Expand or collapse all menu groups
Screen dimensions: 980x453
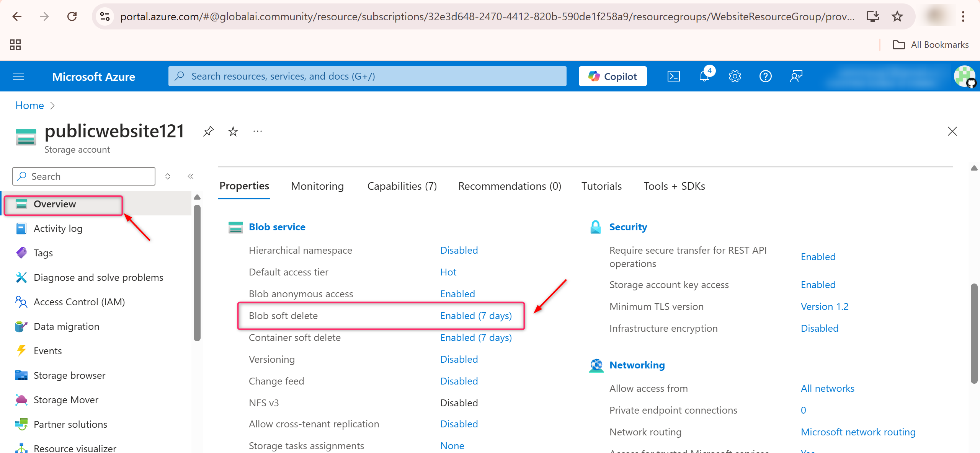tap(167, 176)
